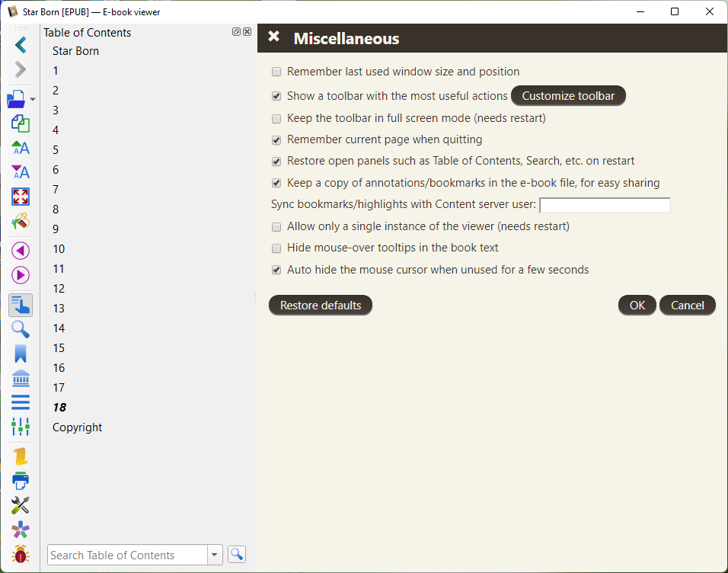
Task: Click the Content server user input field
Action: click(x=605, y=205)
